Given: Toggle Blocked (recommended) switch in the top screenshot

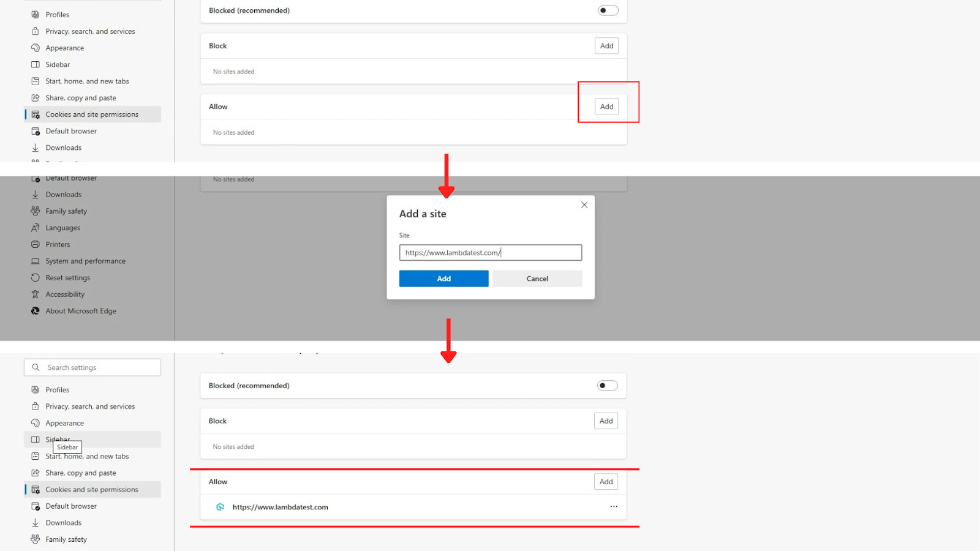Looking at the screenshot, I should coord(608,10).
